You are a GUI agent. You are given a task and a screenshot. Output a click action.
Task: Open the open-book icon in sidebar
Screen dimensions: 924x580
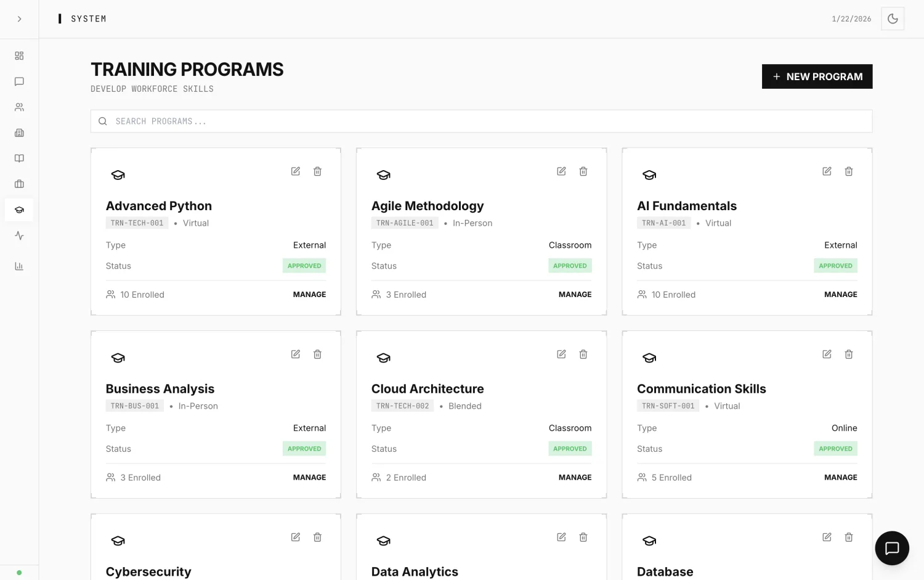19,158
